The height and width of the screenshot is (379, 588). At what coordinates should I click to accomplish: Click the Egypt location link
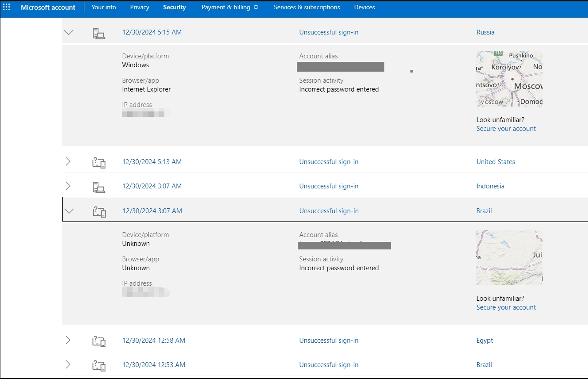click(x=485, y=341)
